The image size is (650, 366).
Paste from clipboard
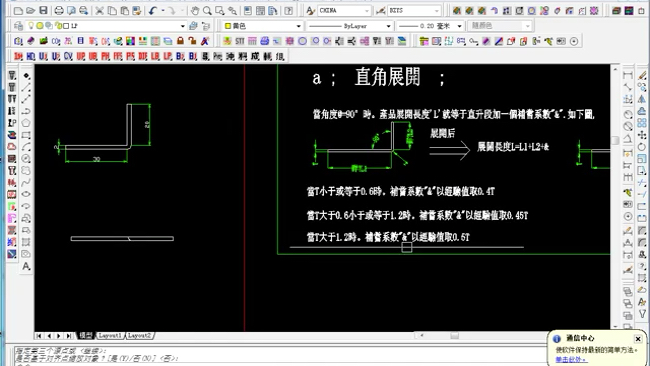pyautogui.click(x=124, y=10)
